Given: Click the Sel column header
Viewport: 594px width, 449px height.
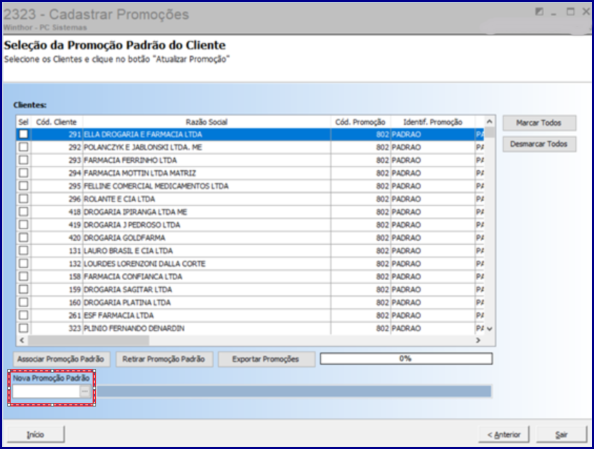Looking at the screenshot, I should coord(23,122).
